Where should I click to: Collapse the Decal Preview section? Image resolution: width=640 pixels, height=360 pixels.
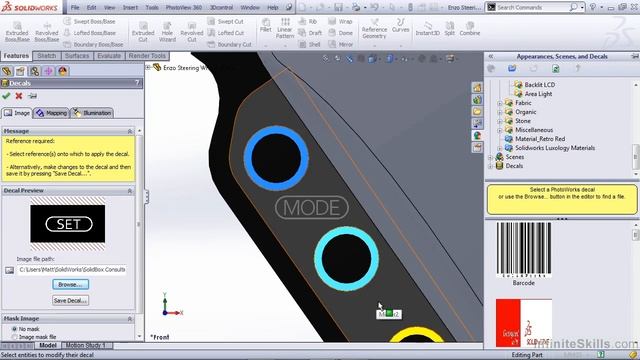tap(130, 191)
